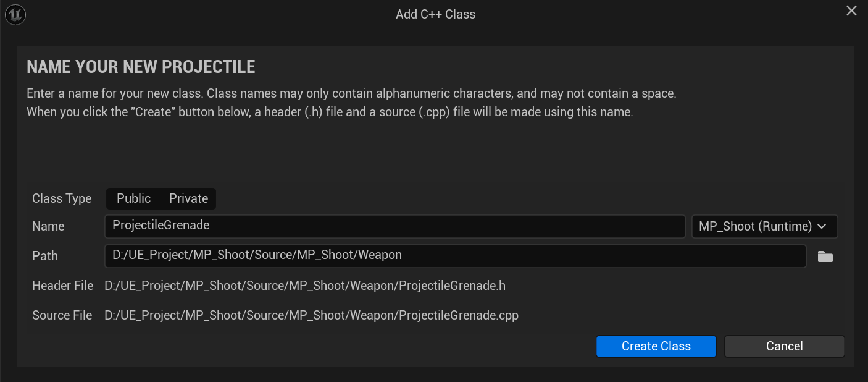Image resolution: width=868 pixels, height=382 pixels.
Task: Click the Unreal Engine logo icon
Action: click(15, 14)
